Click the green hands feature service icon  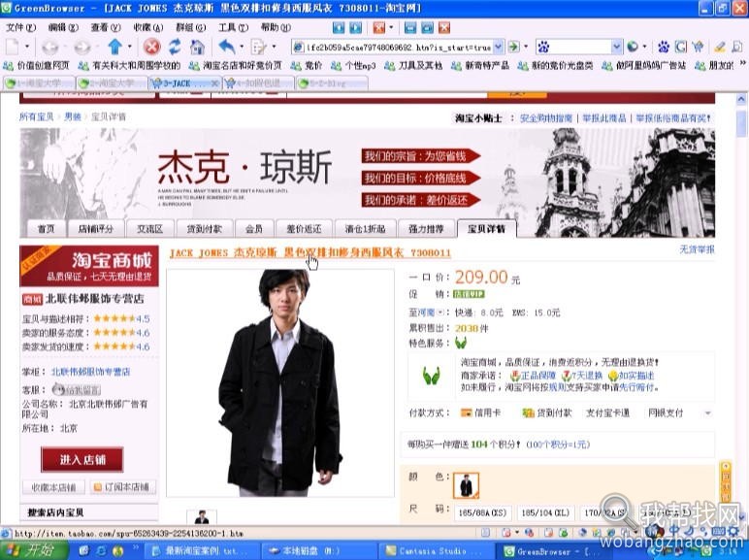click(x=461, y=343)
